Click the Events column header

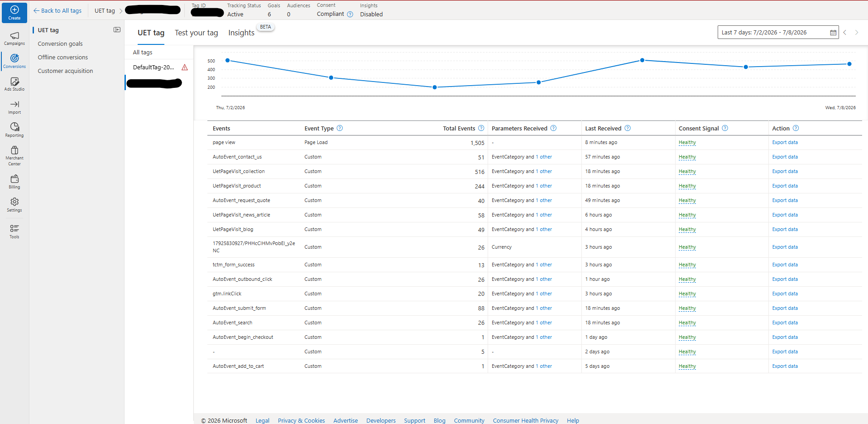[221, 129]
